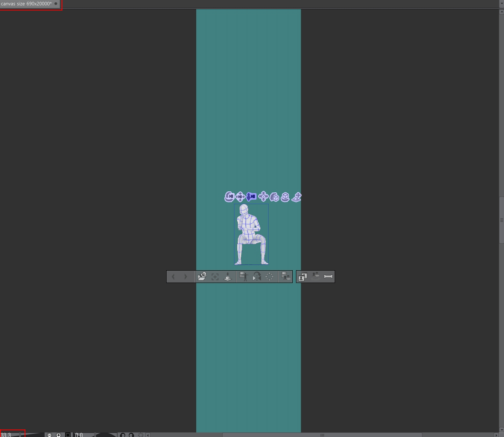The height and width of the screenshot is (437, 504).
Task: Activate the highlighted camera dolly manipulator icon
Action: [x=251, y=196]
